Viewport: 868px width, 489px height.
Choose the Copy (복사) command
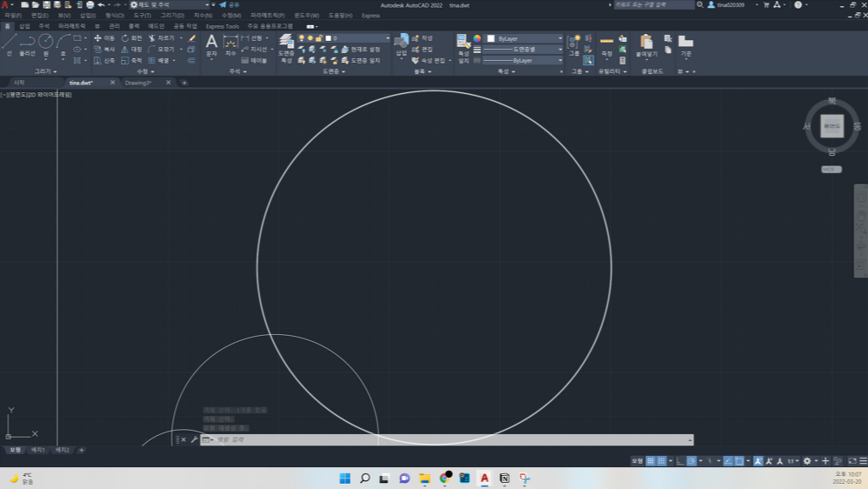(x=104, y=50)
